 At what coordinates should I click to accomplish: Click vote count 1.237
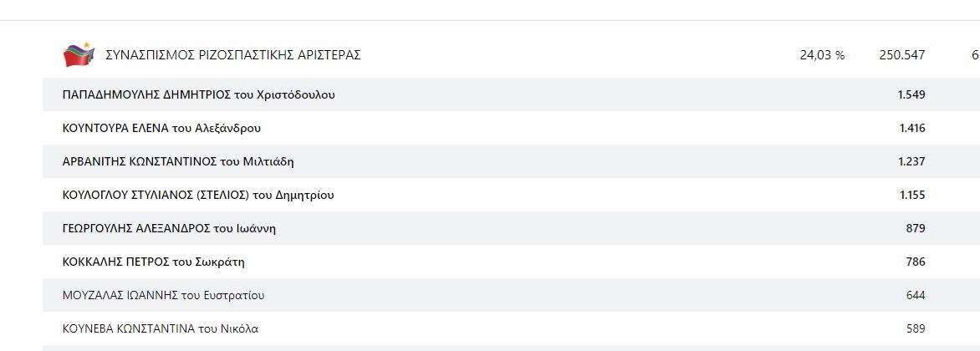(911, 161)
